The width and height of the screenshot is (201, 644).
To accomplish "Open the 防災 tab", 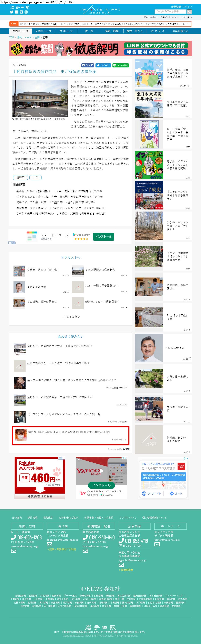I will [89, 31].
